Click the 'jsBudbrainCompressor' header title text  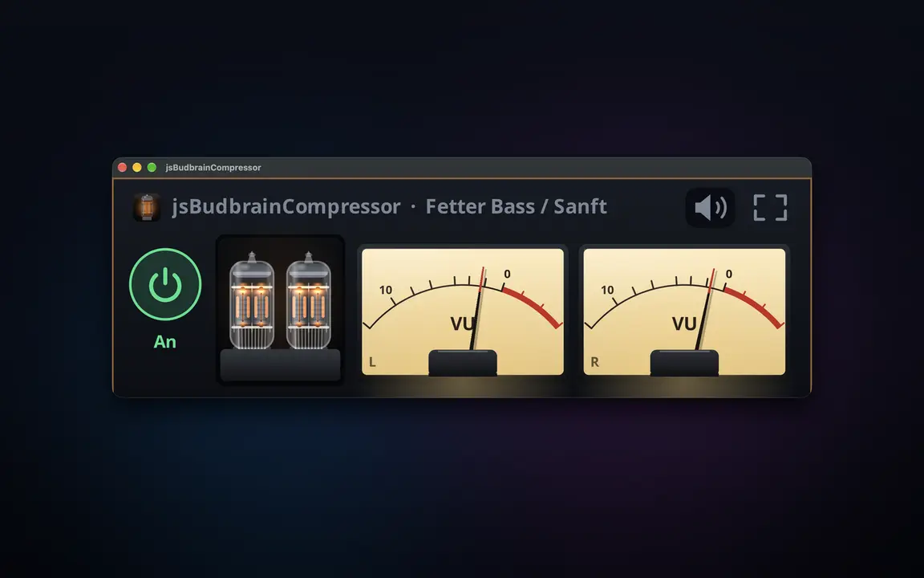coord(286,207)
